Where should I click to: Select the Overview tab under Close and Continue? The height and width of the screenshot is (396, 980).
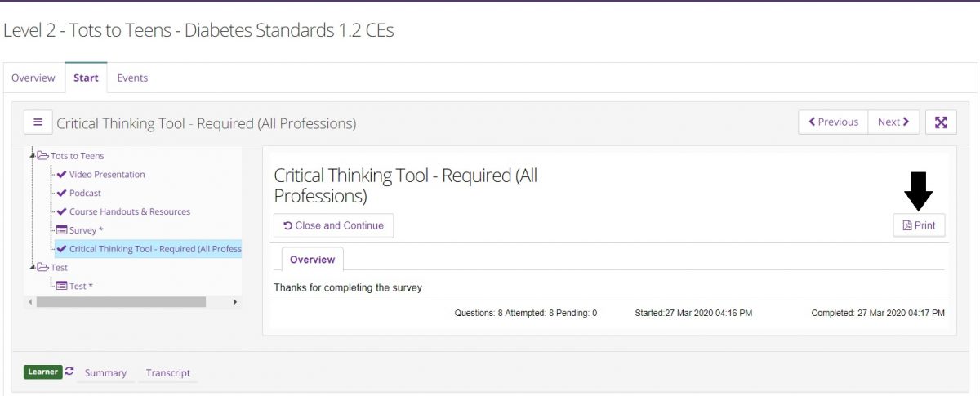coord(312,260)
